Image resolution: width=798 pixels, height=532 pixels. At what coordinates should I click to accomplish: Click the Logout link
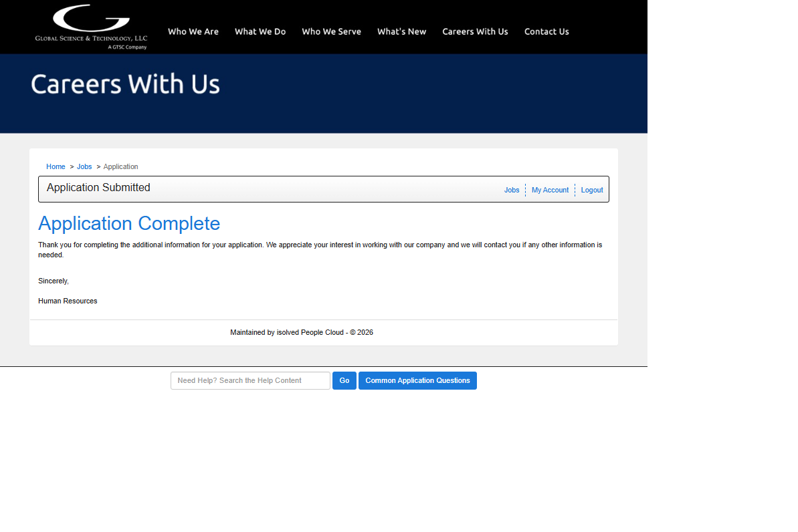[x=592, y=190]
